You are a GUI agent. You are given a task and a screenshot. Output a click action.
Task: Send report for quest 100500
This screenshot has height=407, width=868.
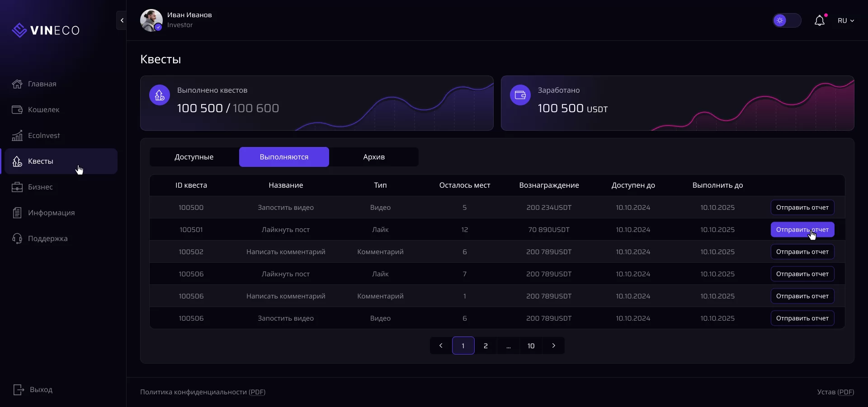[802, 208]
